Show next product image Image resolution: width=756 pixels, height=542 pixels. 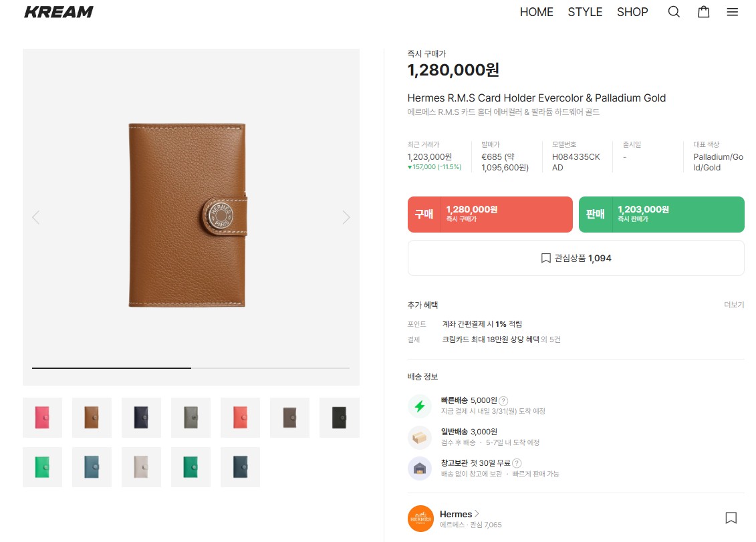[346, 217]
